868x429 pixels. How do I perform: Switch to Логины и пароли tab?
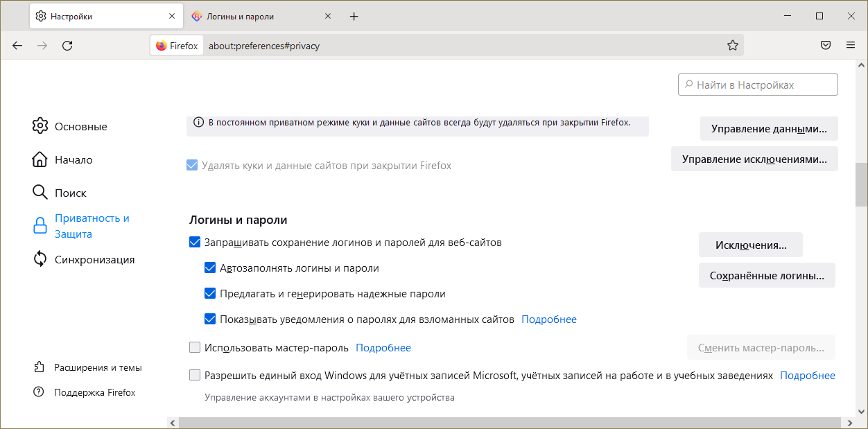(250, 16)
